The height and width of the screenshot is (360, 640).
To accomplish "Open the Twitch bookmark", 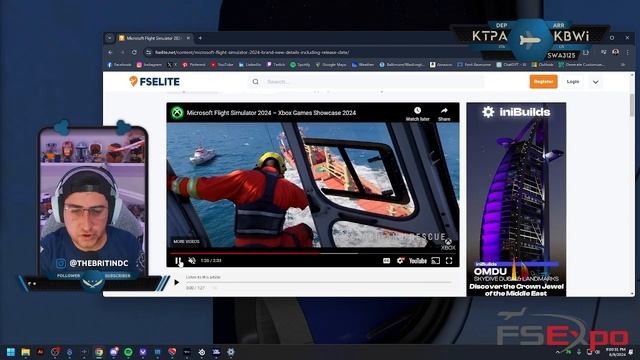I will click(276, 64).
